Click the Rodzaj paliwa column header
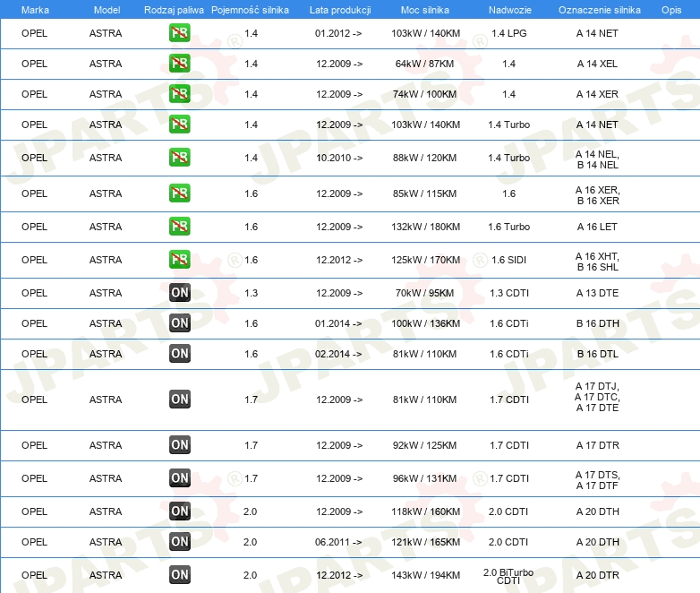The image size is (700, 593). (174, 10)
